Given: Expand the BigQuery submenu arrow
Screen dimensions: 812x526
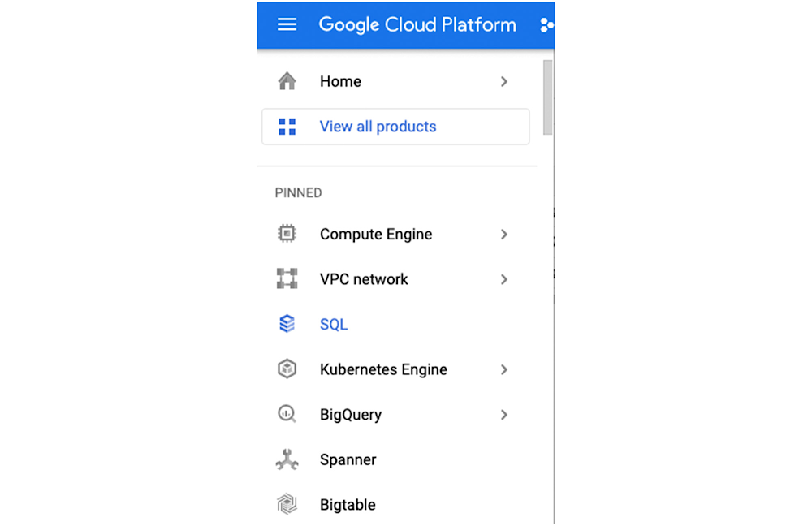Looking at the screenshot, I should (504, 415).
